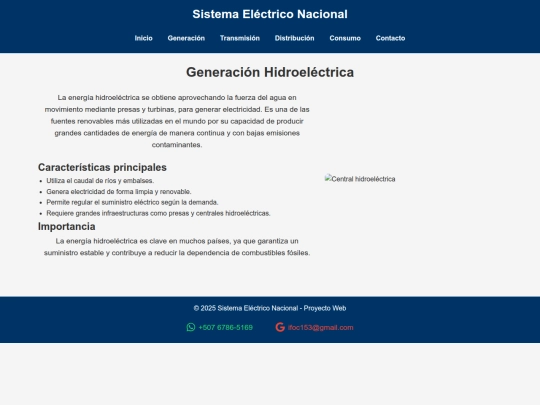The height and width of the screenshot is (405, 540).
Task: Click the Características principales heading
Action: coord(102,167)
